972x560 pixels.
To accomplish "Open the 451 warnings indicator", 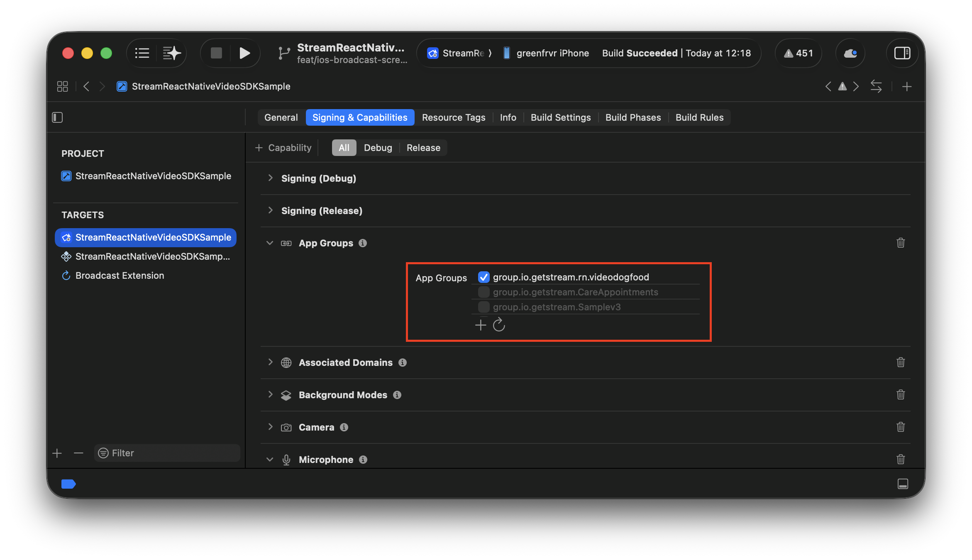I will 798,53.
